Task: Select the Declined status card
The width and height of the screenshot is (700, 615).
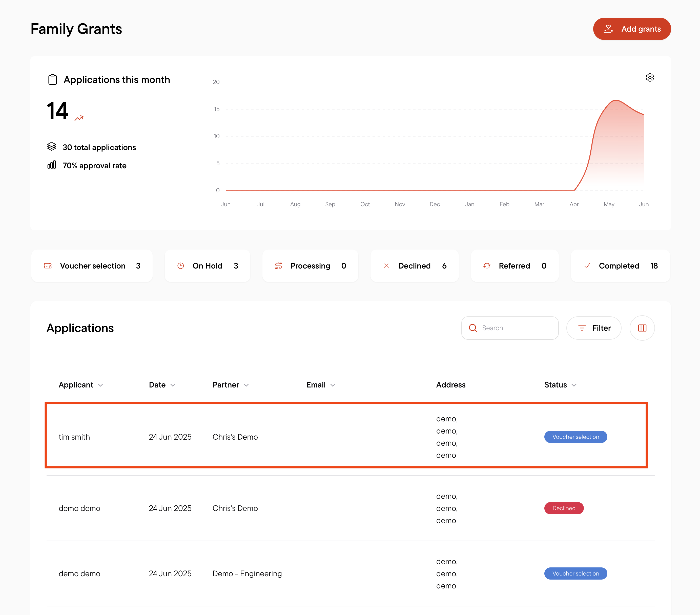Action: [414, 266]
